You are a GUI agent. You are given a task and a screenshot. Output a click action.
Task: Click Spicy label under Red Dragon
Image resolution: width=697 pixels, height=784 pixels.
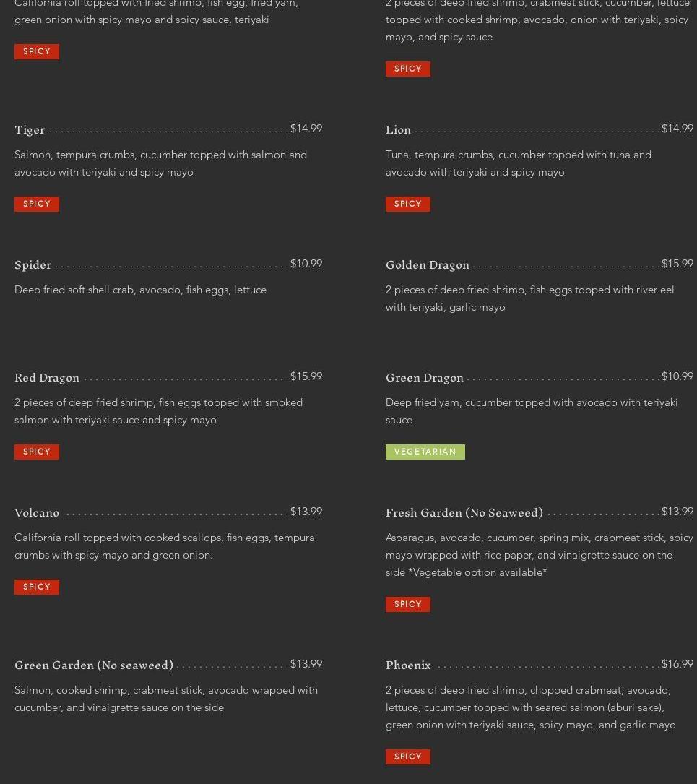click(36, 452)
